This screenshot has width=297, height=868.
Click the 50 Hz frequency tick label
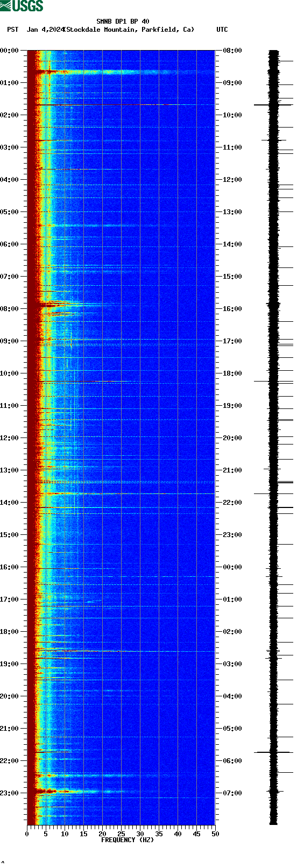[x=215, y=834]
